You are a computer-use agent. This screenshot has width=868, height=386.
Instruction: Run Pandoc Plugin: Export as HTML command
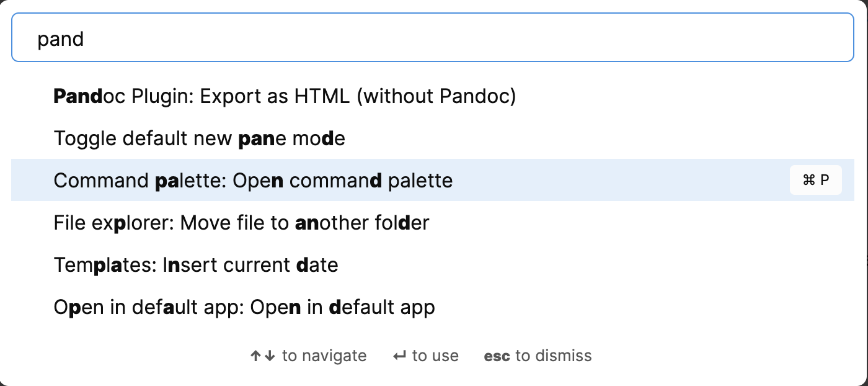coord(285,96)
